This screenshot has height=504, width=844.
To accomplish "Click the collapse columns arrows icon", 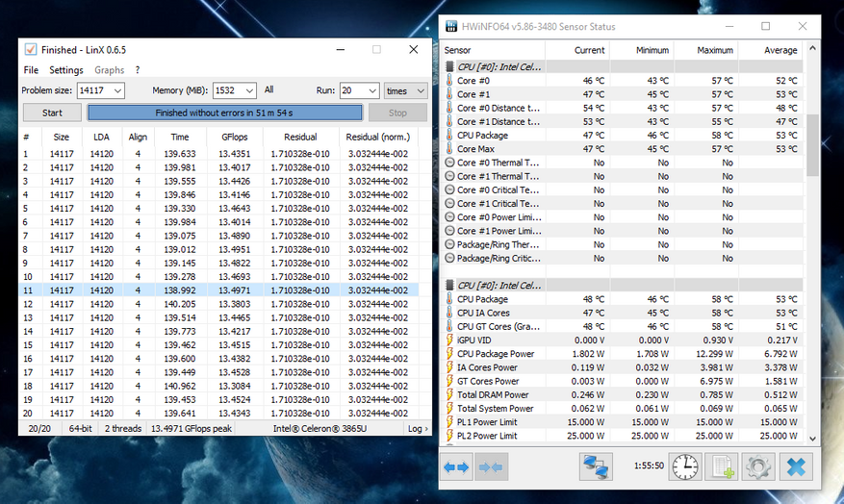I will point(490,466).
